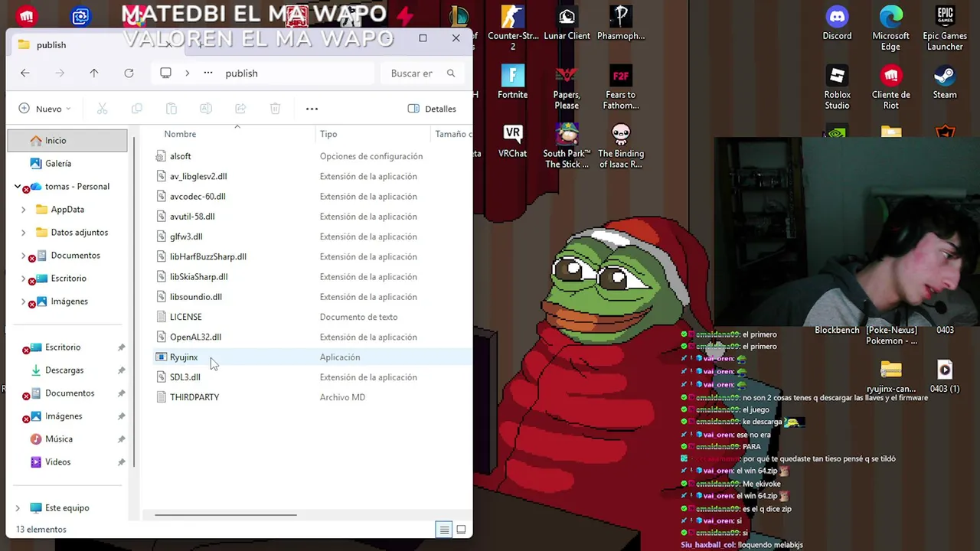Click the publish breadcrumb in address bar
Screen dimensions: 980x551
point(241,73)
